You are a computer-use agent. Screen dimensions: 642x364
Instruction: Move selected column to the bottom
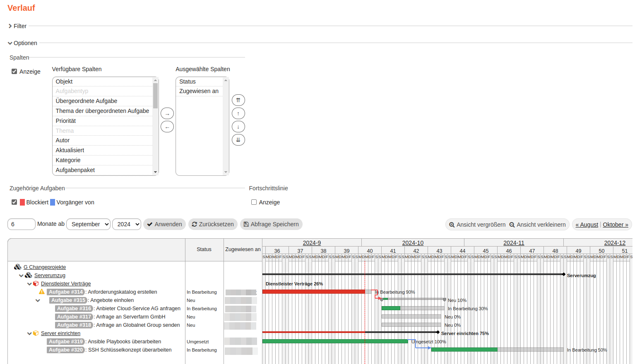(238, 140)
